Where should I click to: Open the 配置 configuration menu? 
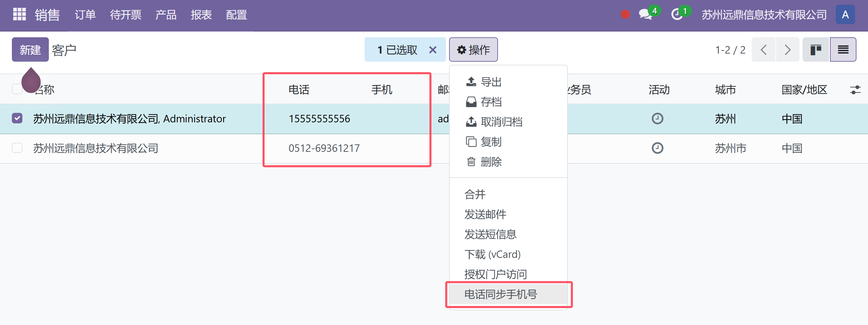pos(236,15)
